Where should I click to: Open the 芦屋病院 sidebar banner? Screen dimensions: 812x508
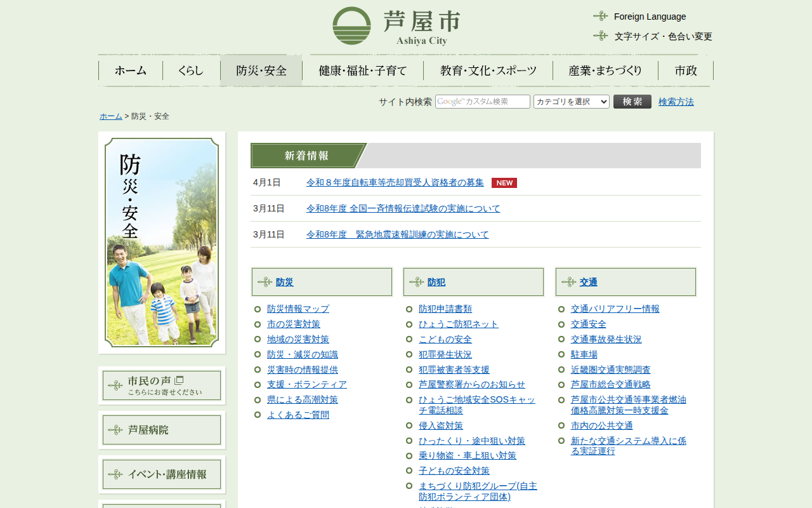pyautogui.click(x=162, y=430)
